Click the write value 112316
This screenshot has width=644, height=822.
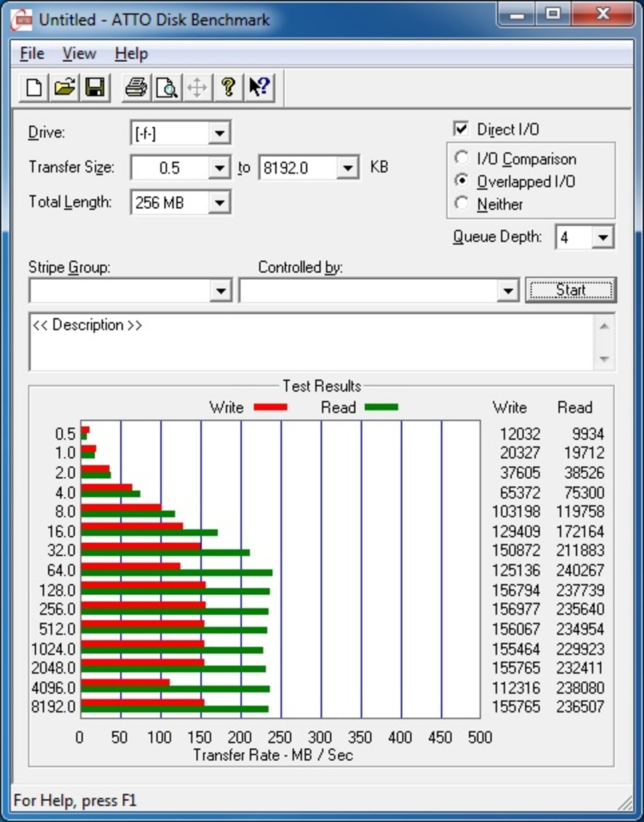pyautogui.click(x=515, y=687)
